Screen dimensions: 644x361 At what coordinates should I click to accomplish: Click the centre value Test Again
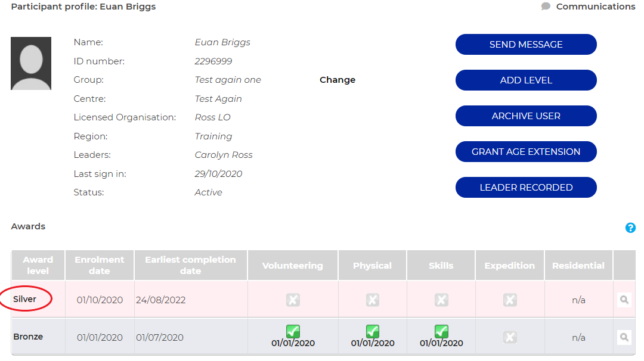pos(218,99)
